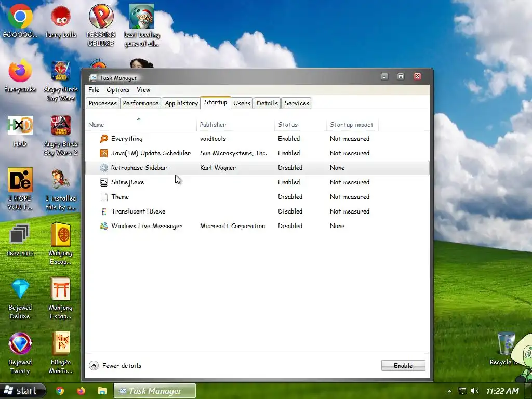Click the Java Update Scheduler icon
The image size is (532, 399).
[104, 153]
